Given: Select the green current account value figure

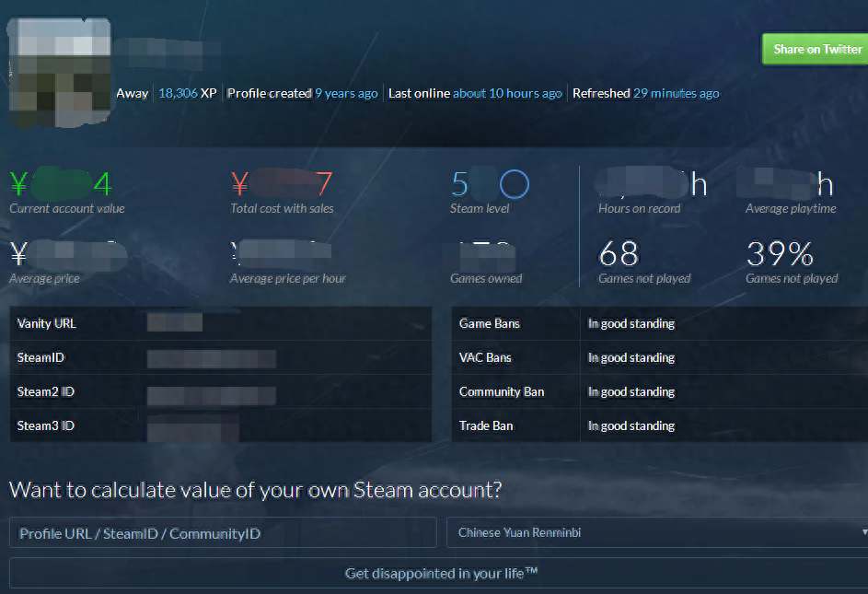Looking at the screenshot, I should 61,185.
